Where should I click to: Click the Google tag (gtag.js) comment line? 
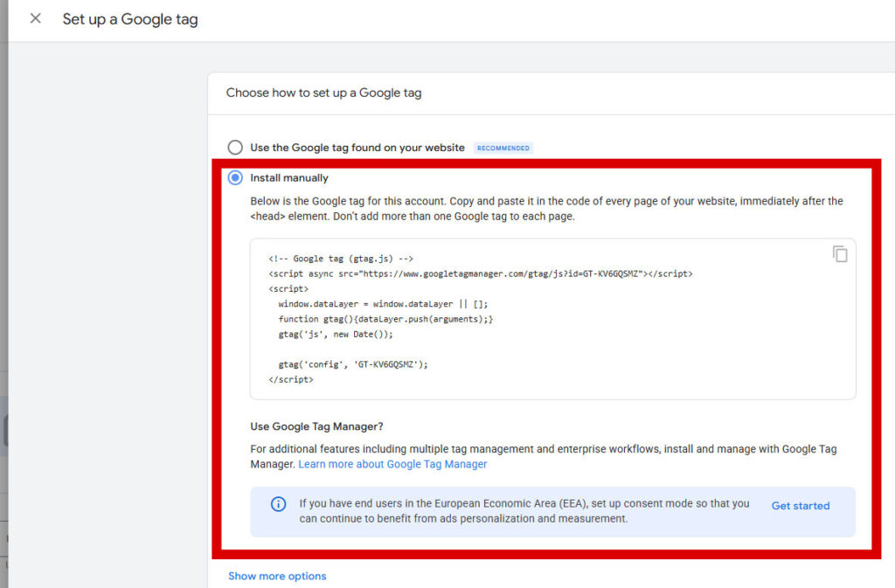click(341, 259)
